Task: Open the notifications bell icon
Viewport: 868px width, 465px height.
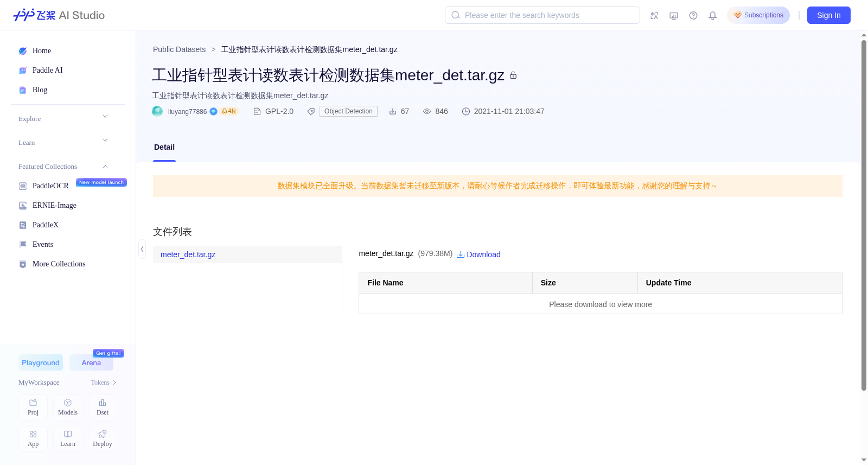Action: click(713, 15)
